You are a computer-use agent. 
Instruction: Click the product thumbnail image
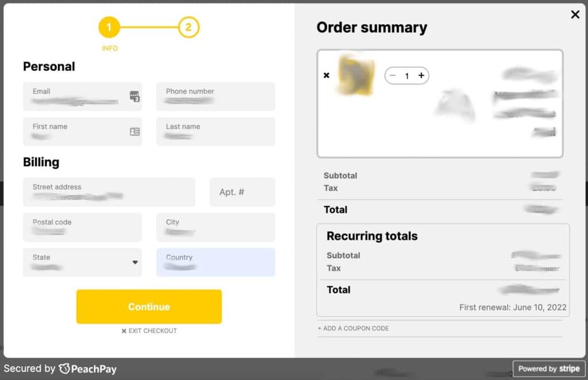[356, 75]
